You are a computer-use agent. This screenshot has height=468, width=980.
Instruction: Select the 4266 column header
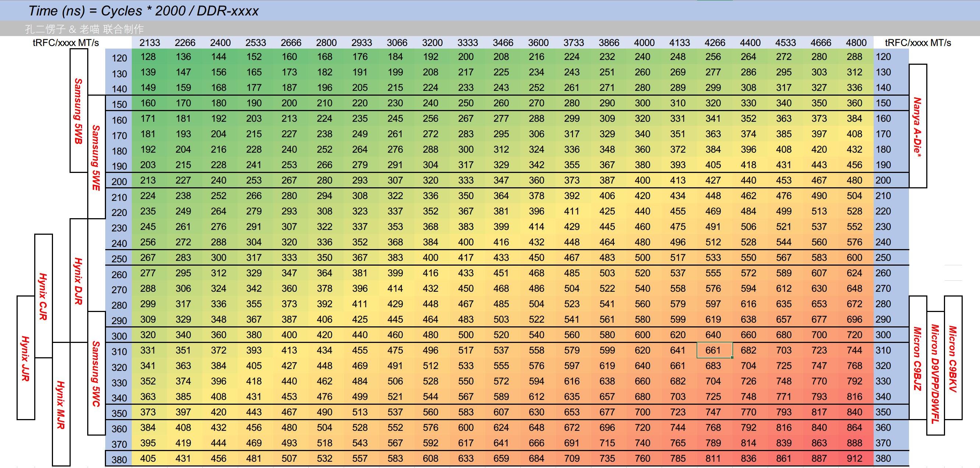coord(715,43)
